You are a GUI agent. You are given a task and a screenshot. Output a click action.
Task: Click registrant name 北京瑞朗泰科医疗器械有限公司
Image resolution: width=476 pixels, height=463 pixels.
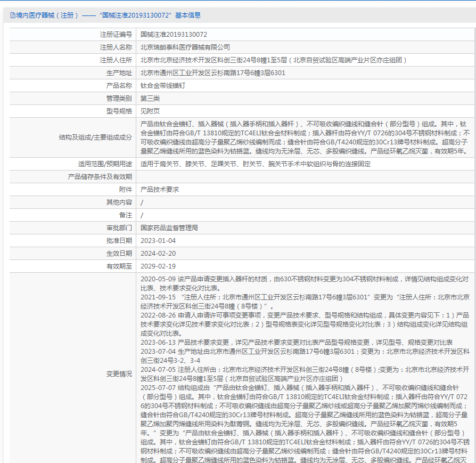click(x=185, y=47)
